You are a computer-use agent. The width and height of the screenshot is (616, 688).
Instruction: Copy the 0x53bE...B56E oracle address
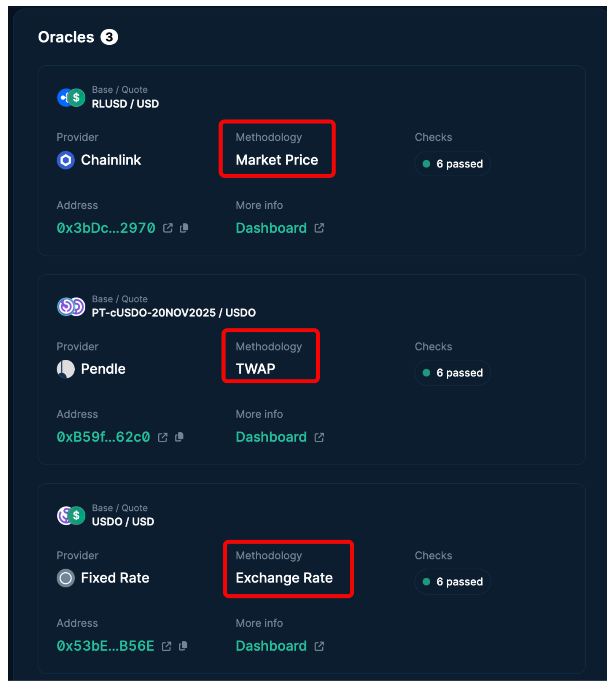183,646
